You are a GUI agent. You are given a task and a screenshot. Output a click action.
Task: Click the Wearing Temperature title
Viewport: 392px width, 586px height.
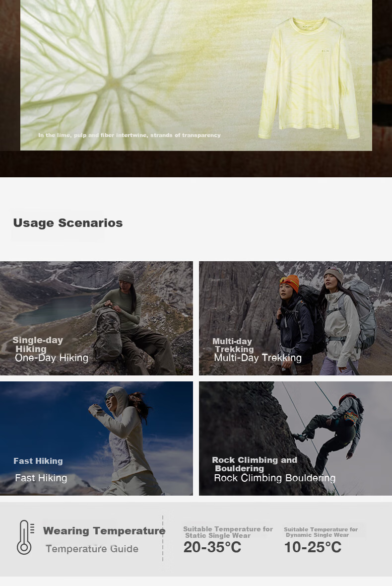104,531
